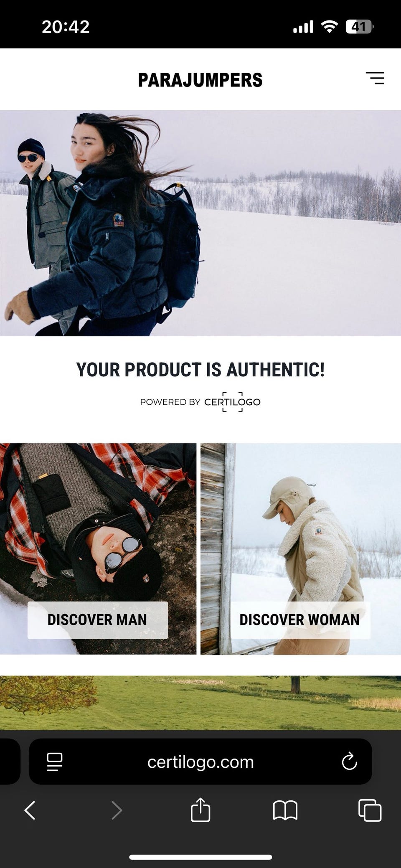
Task: Click the DISCOVER MAN button
Action: click(x=98, y=620)
